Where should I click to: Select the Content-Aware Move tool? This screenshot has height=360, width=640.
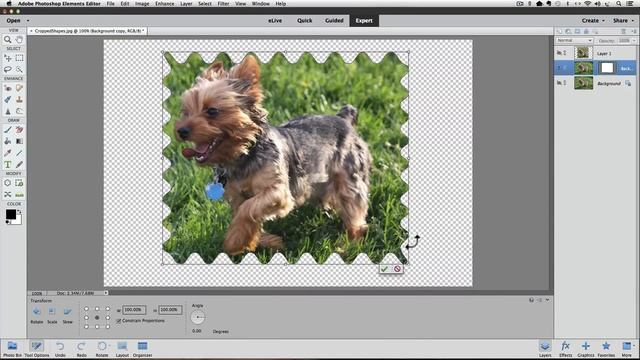(7, 195)
